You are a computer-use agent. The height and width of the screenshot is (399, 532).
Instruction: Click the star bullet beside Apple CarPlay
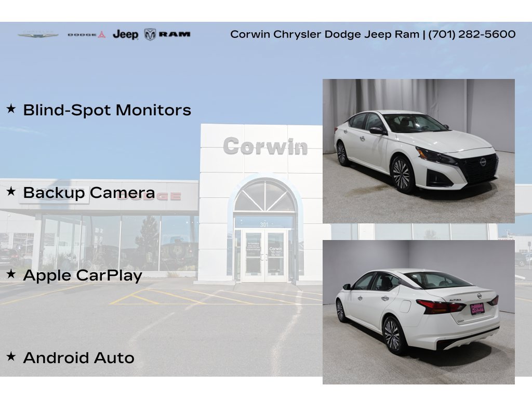pos(11,273)
